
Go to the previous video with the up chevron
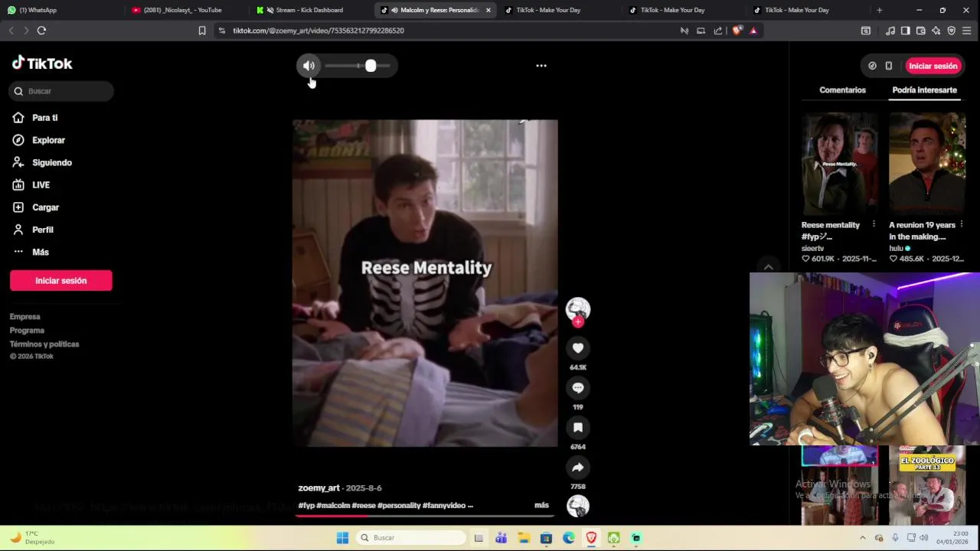pyautogui.click(x=768, y=267)
